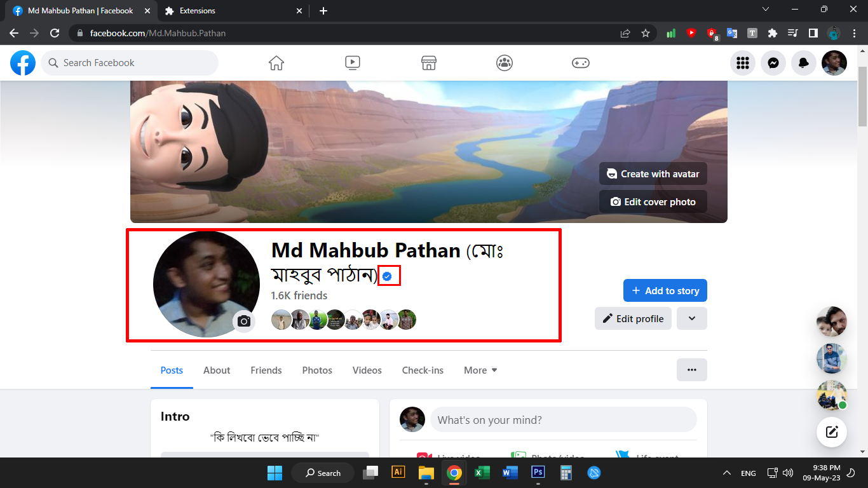868x488 pixels.
Task: Open the green bar chart extension
Action: pyautogui.click(x=671, y=33)
